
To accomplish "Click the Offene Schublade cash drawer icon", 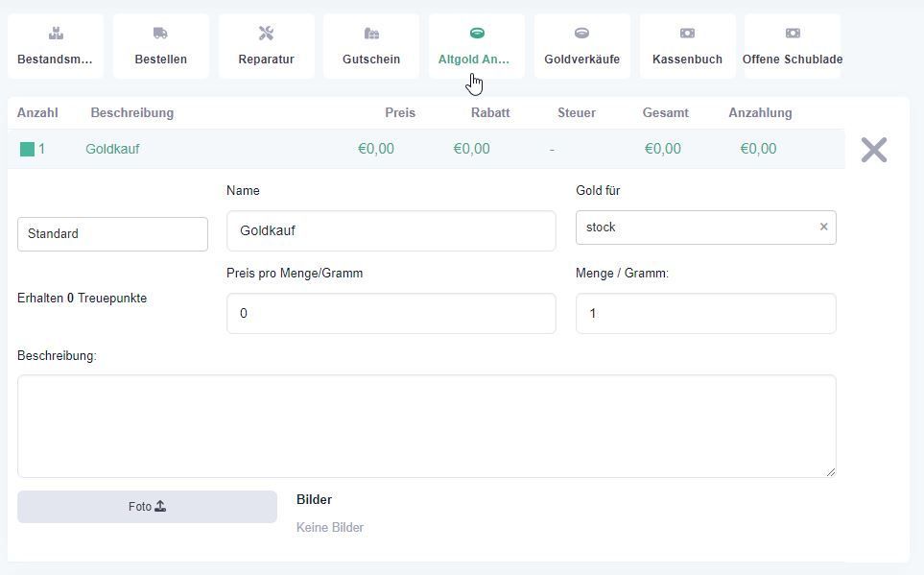I will [x=793, y=33].
